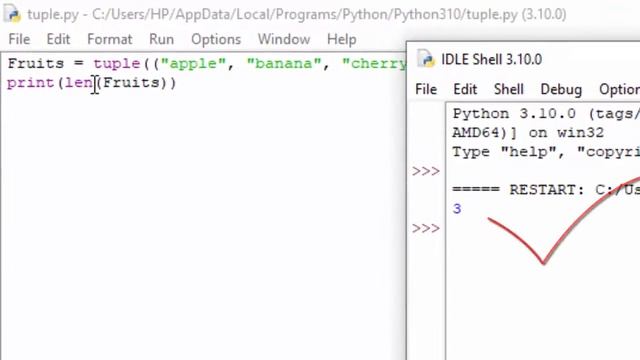Click the Type "help" line in shell

coord(546,152)
